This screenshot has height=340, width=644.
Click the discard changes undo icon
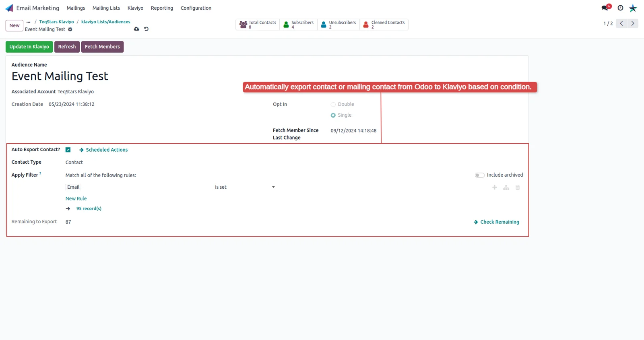click(146, 29)
